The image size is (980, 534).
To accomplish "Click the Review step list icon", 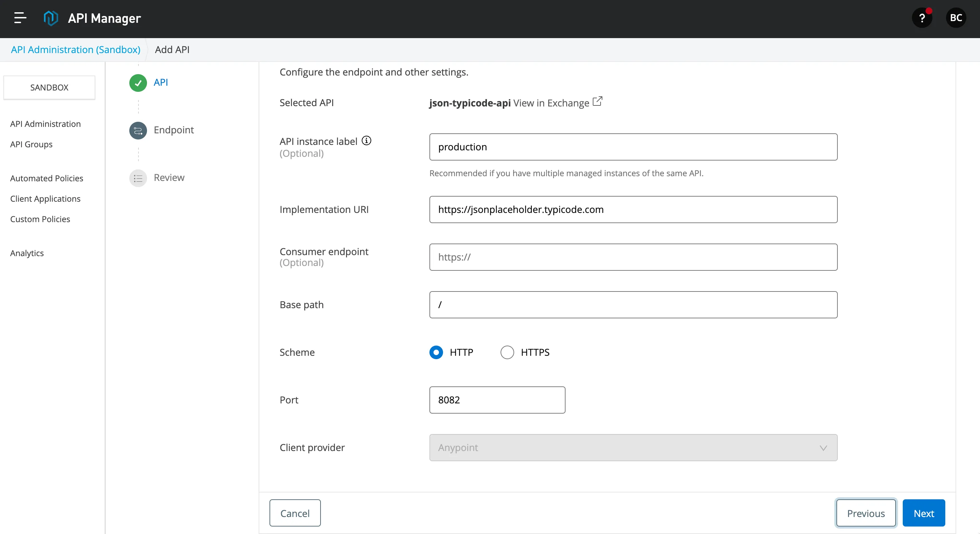I will tap(138, 178).
